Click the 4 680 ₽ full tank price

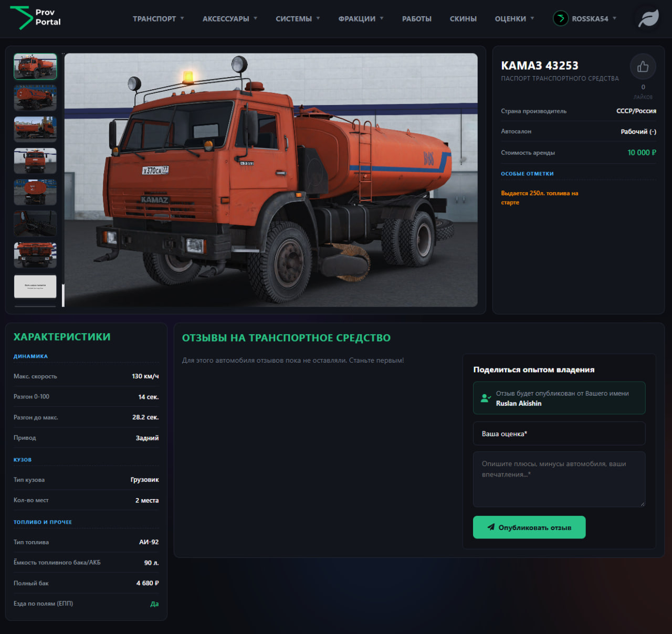click(148, 583)
